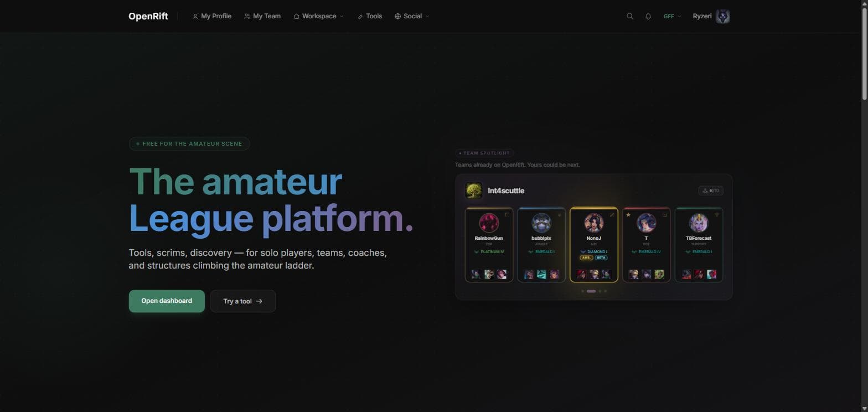Click the Int4scuttle team logo

coord(474,190)
